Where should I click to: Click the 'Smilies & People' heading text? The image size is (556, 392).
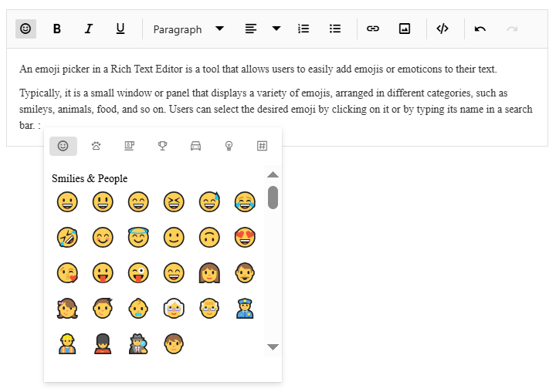(x=90, y=178)
